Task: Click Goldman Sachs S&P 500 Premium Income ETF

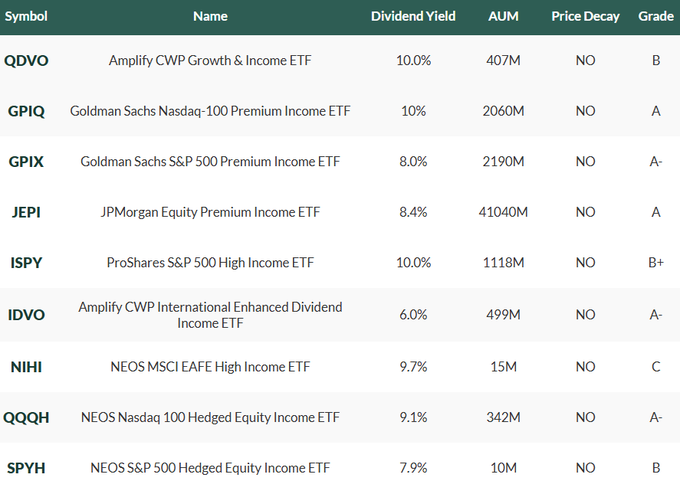Action: coord(210,162)
